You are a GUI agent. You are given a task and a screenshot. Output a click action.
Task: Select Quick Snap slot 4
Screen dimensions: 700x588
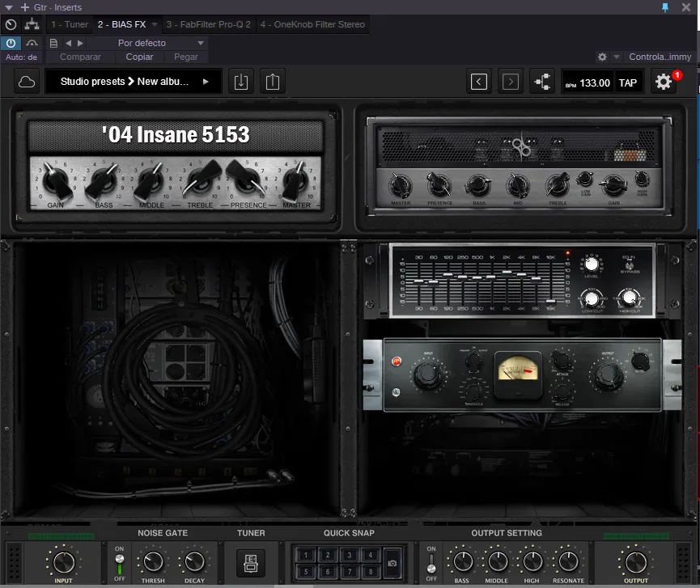pos(370,555)
